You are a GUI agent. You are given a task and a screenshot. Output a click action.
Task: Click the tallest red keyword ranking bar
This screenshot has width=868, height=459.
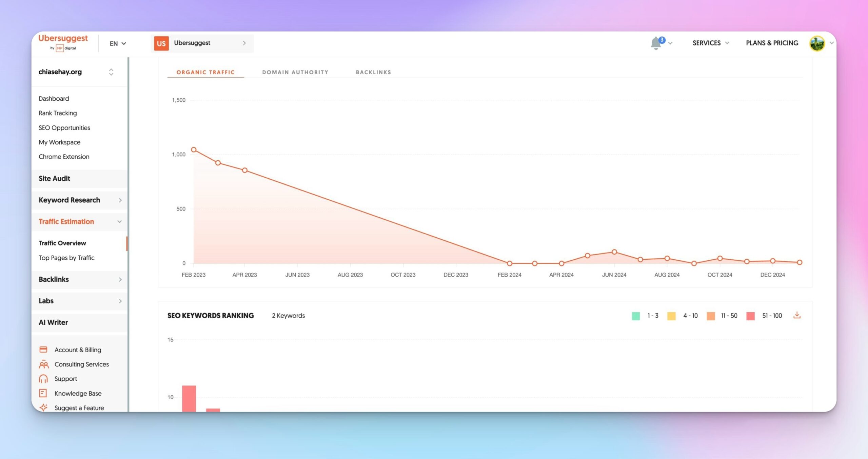(189, 398)
